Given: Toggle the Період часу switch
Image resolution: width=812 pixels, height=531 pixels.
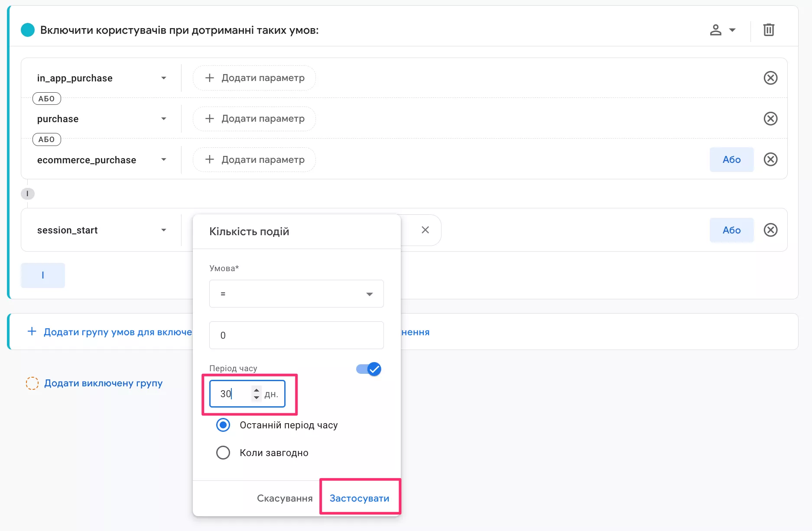Looking at the screenshot, I should (x=369, y=369).
